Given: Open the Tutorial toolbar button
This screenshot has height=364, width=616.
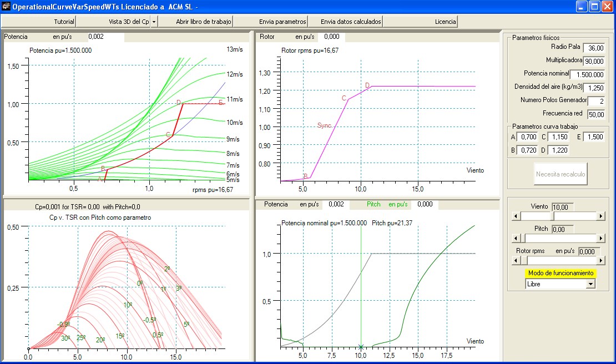Looking at the screenshot, I should pos(38,22).
